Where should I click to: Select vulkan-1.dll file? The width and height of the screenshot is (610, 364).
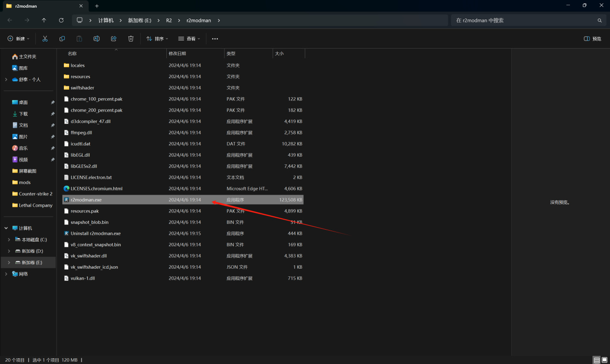pyautogui.click(x=183, y=278)
